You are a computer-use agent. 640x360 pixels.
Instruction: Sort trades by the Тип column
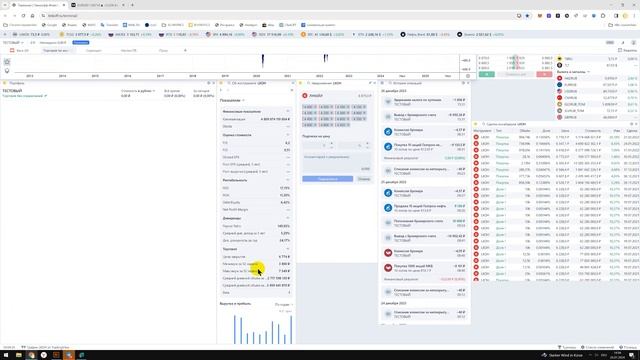pyautogui.click(x=499, y=131)
